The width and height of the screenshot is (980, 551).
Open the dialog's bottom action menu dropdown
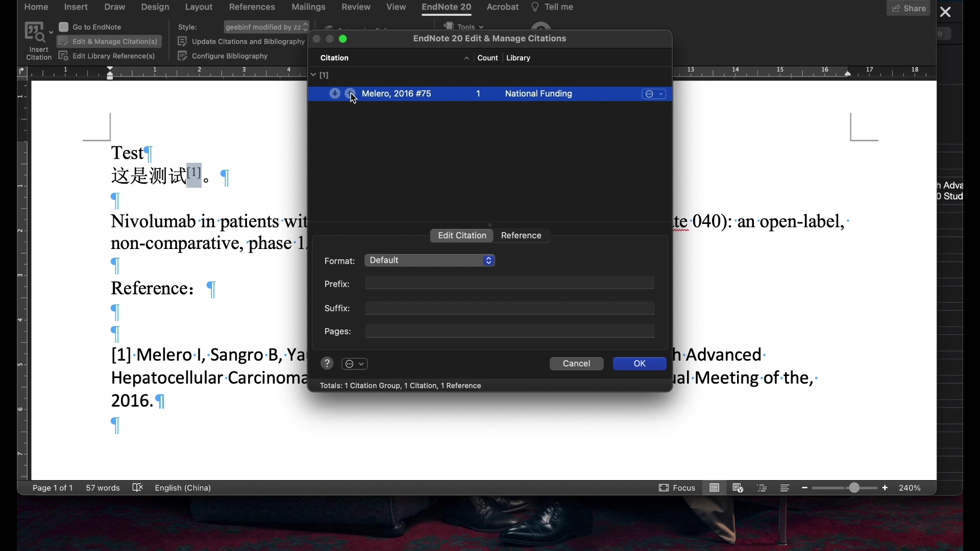[355, 364]
